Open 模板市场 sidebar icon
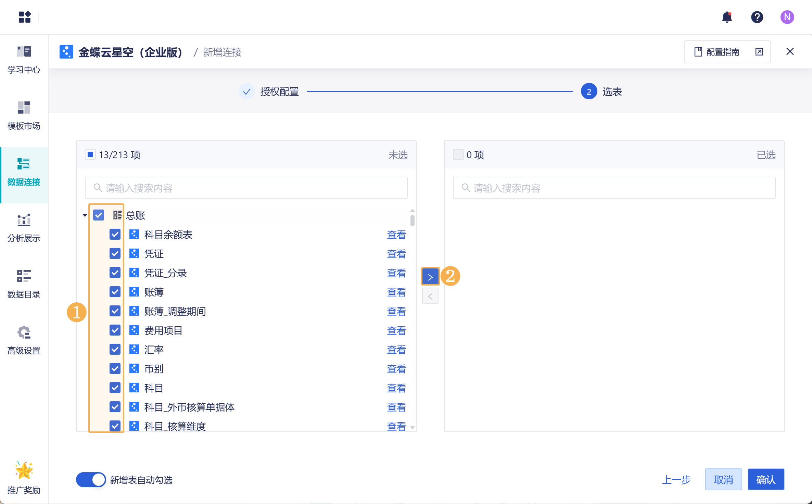Image resolution: width=812 pixels, height=504 pixels. pos(24,108)
